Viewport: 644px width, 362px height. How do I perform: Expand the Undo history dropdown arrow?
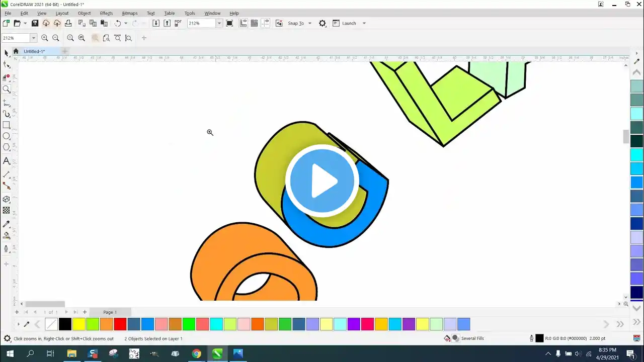pyautogui.click(x=126, y=23)
